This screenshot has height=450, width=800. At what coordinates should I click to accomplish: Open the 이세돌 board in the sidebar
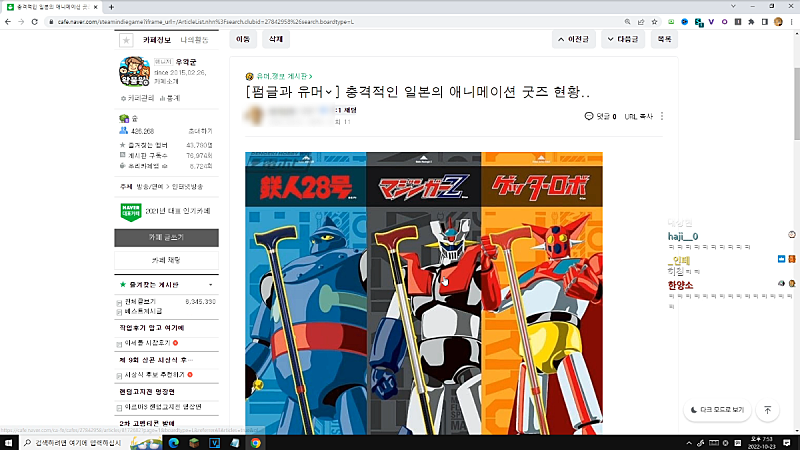coord(147,343)
